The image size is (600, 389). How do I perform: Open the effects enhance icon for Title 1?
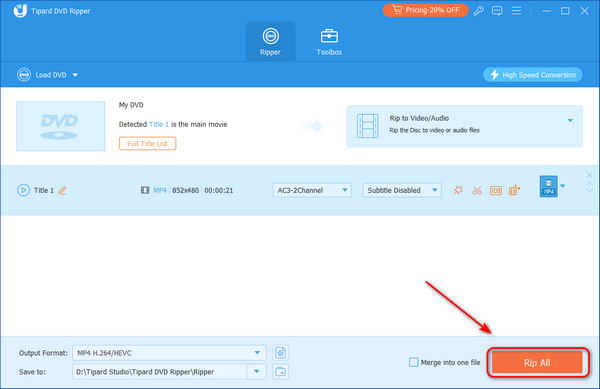pos(458,190)
